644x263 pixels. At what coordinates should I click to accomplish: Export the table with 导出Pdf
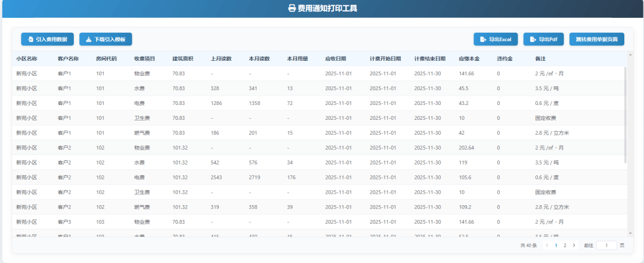(x=543, y=39)
